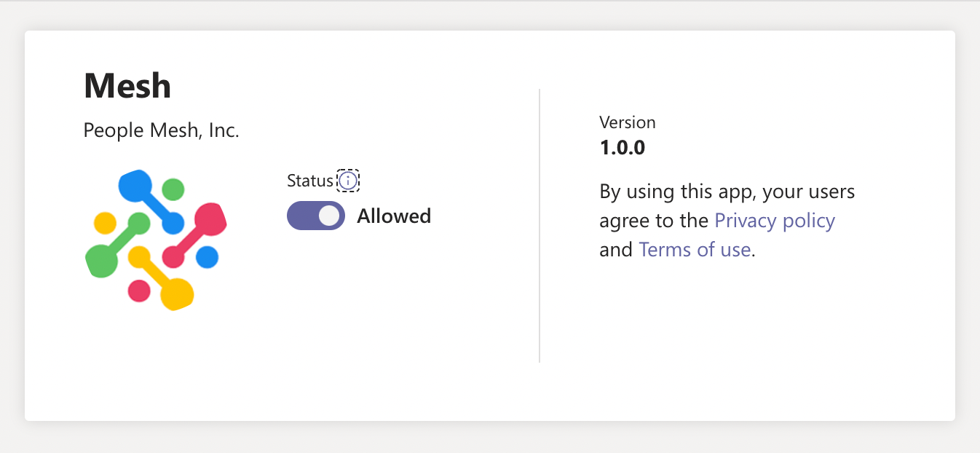Click the Allowed label beside the switch
980x453 pixels.
tap(394, 216)
